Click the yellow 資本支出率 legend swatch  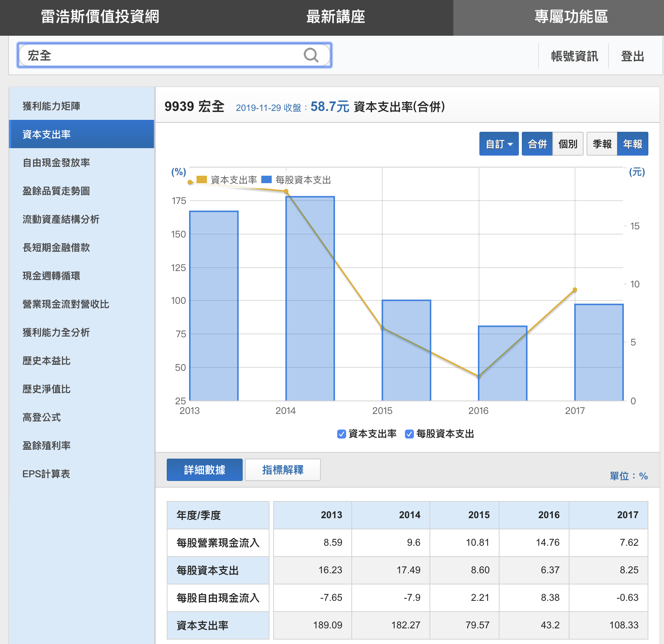pos(201,180)
